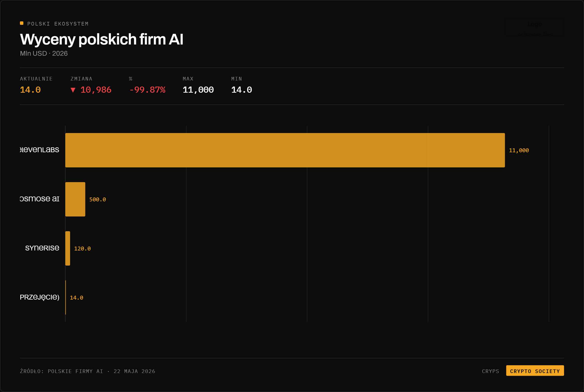Click the ElevenLabs bar in the chart
Image resolution: width=584 pixels, height=392 pixels.
(x=285, y=150)
